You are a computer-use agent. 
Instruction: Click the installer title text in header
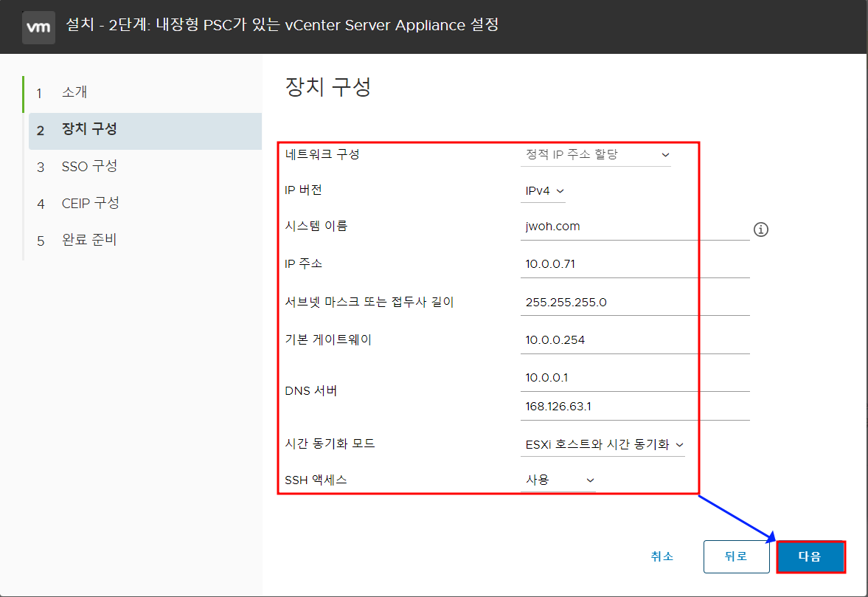282,26
